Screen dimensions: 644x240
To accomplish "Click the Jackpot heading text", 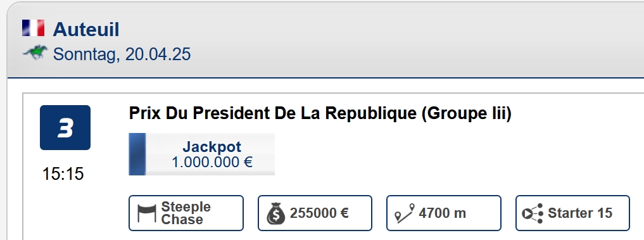I will click(212, 147).
